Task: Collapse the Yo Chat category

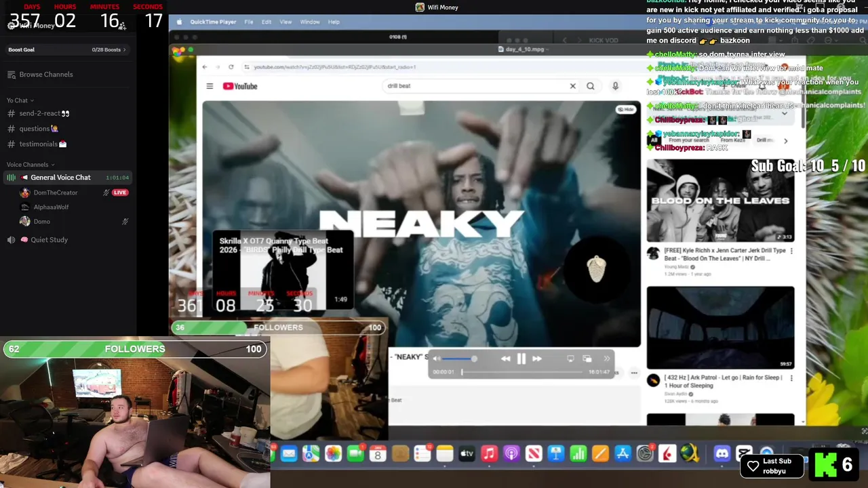Action: coord(20,100)
